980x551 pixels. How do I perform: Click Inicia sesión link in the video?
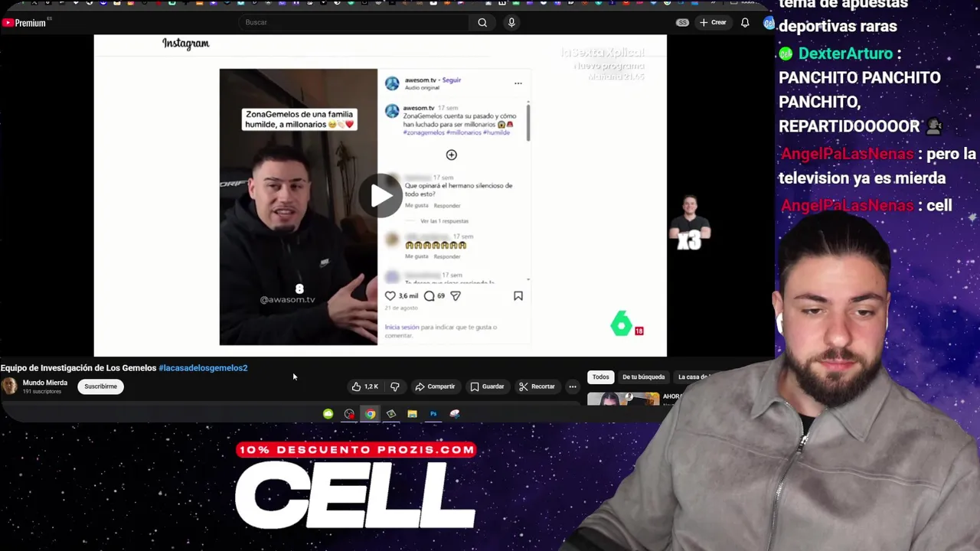click(402, 327)
